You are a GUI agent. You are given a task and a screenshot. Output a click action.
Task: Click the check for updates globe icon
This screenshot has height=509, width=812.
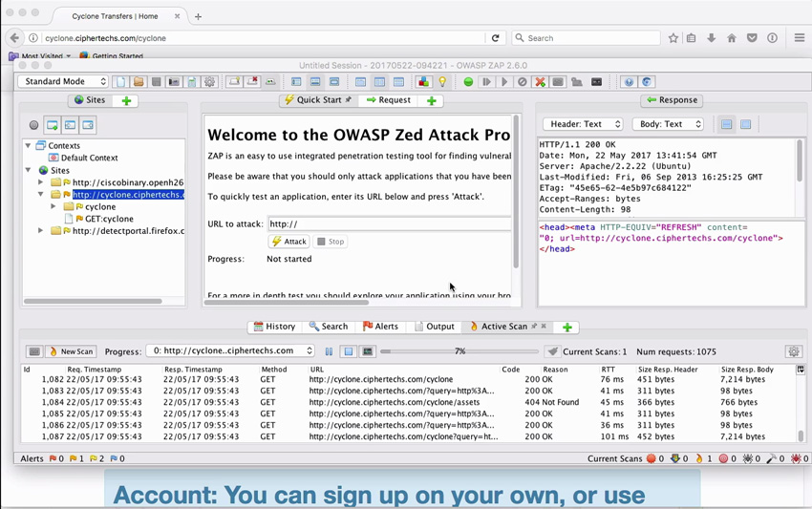point(647,82)
